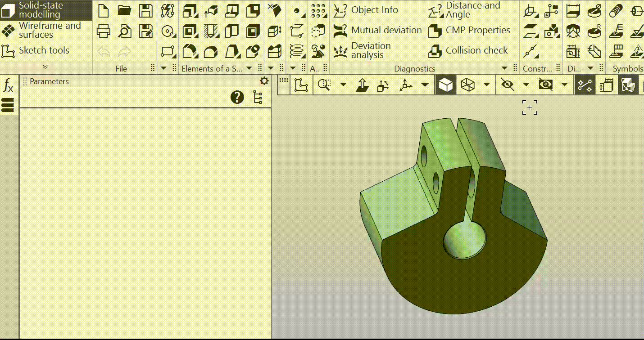Select the Simple hole tool
This screenshot has height=340, width=644.
211,31
